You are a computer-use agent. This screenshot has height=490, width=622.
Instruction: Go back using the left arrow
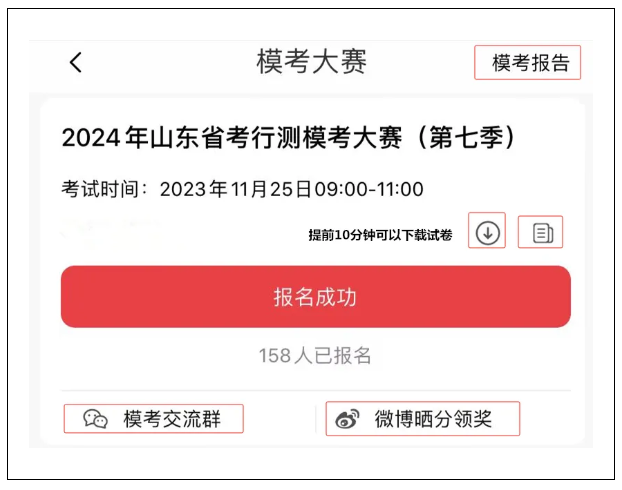(x=76, y=62)
